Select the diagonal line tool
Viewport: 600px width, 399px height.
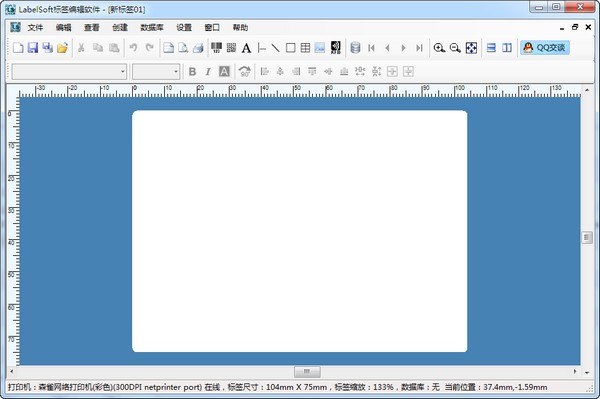click(x=276, y=48)
